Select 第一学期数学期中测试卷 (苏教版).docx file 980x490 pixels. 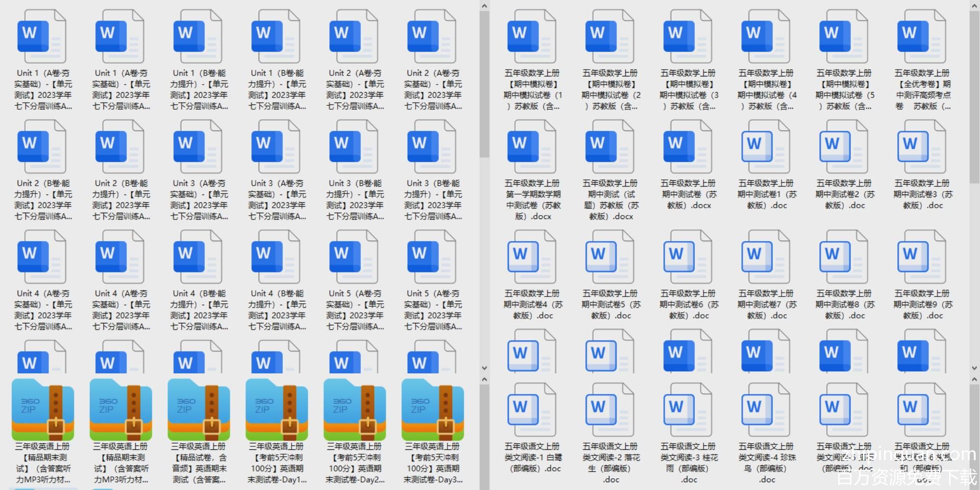click(532, 147)
